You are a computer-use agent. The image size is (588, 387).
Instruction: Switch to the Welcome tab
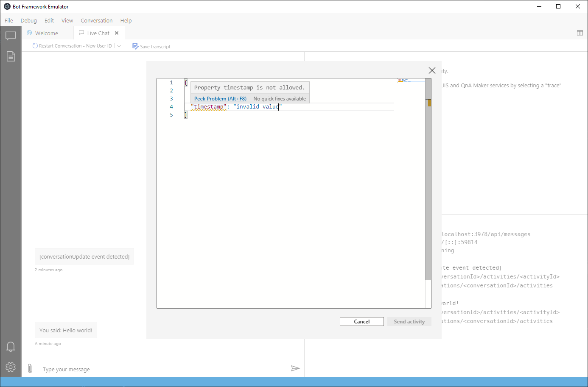point(48,33)
